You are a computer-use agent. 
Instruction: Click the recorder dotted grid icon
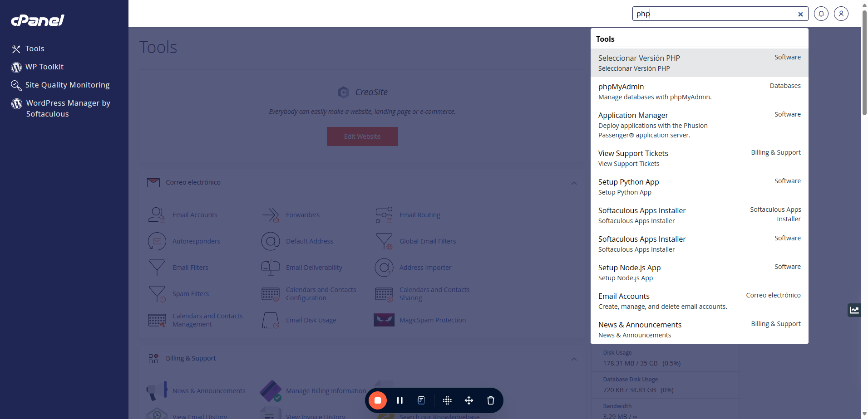(447, 400)
